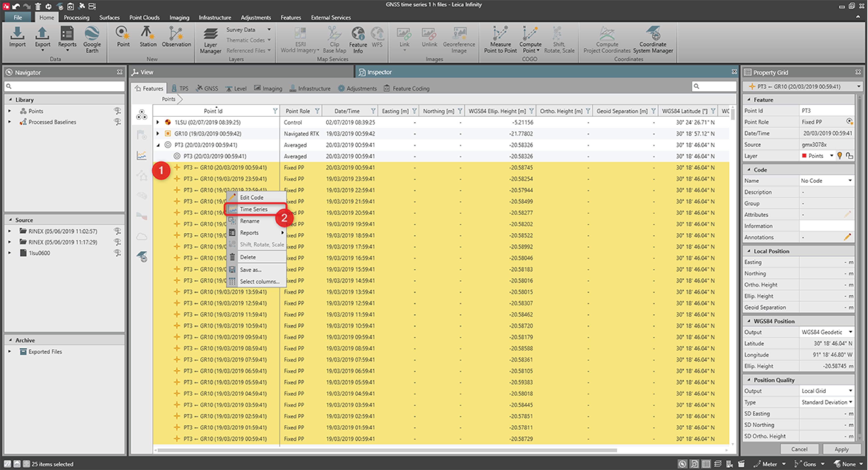Click the Cancel button
The width and height of the screenshot is (868, 470).
799,449
